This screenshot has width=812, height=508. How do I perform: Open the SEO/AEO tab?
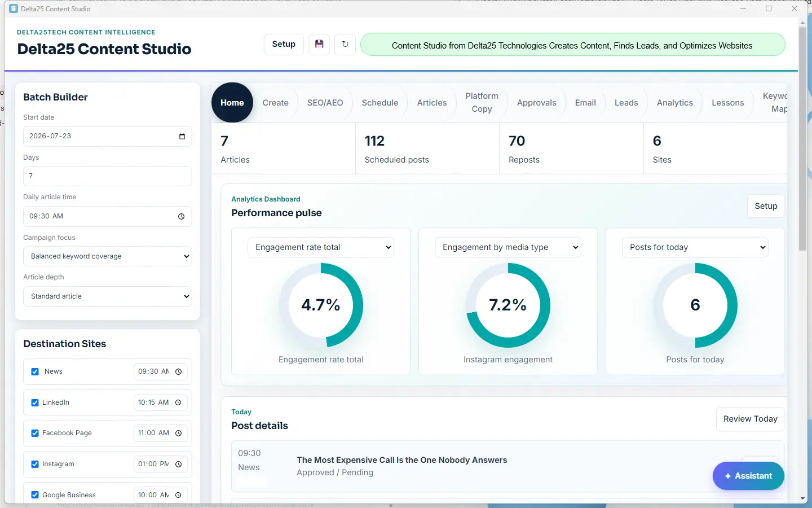point(325,103)
